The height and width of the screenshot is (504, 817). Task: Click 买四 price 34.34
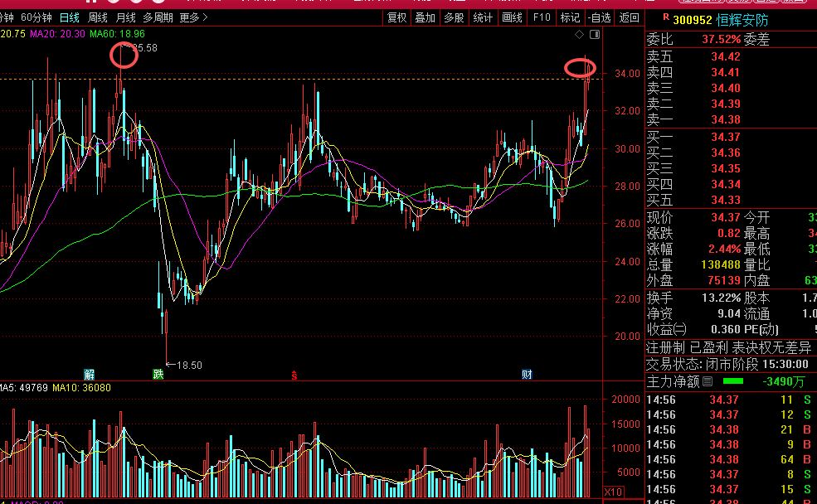725,184
